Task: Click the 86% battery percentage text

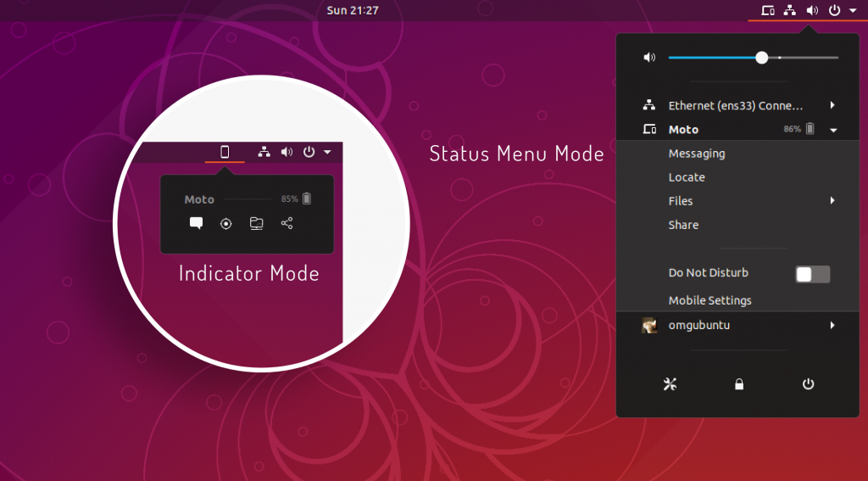Action: (x=793, y=129)
